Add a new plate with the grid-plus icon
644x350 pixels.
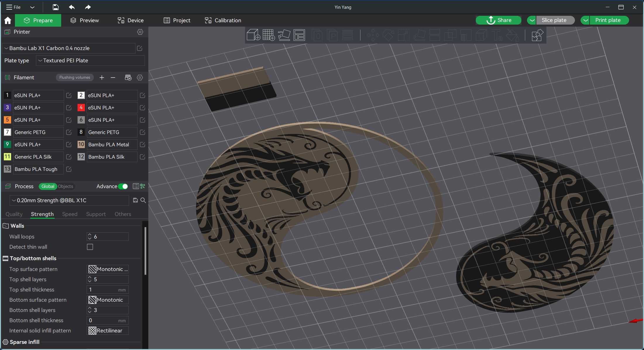[269, 35]
